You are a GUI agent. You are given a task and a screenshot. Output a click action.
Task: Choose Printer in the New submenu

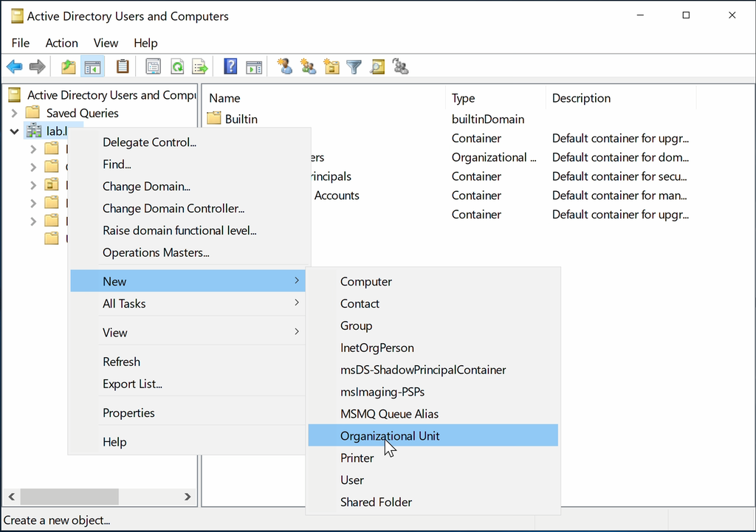[x=357, y=457]
